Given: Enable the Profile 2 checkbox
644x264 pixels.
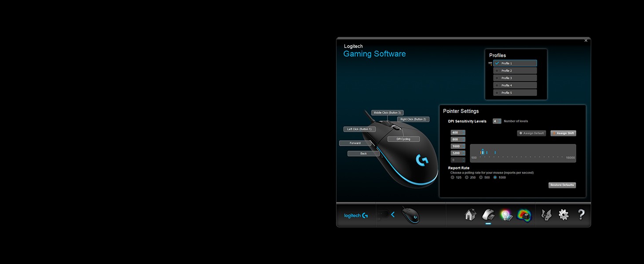Looking at the screenshot, I should (497, 71).
